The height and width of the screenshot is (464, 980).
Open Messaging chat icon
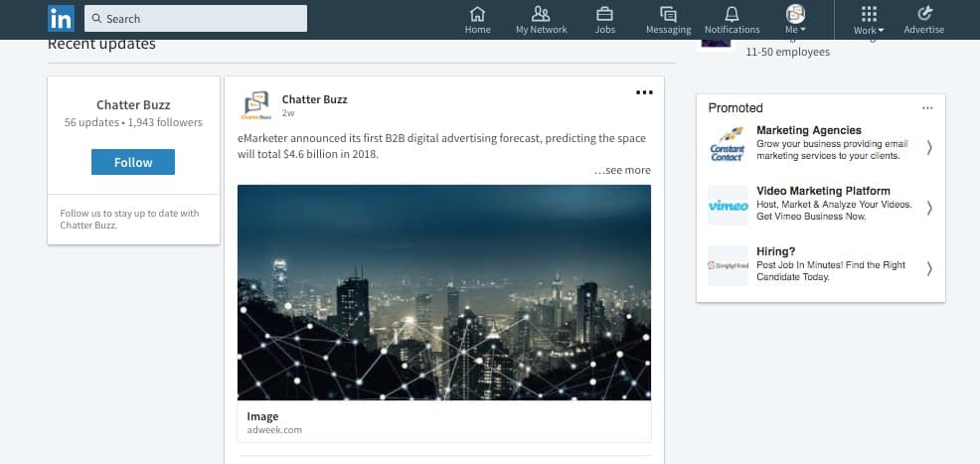pos(668,14)
